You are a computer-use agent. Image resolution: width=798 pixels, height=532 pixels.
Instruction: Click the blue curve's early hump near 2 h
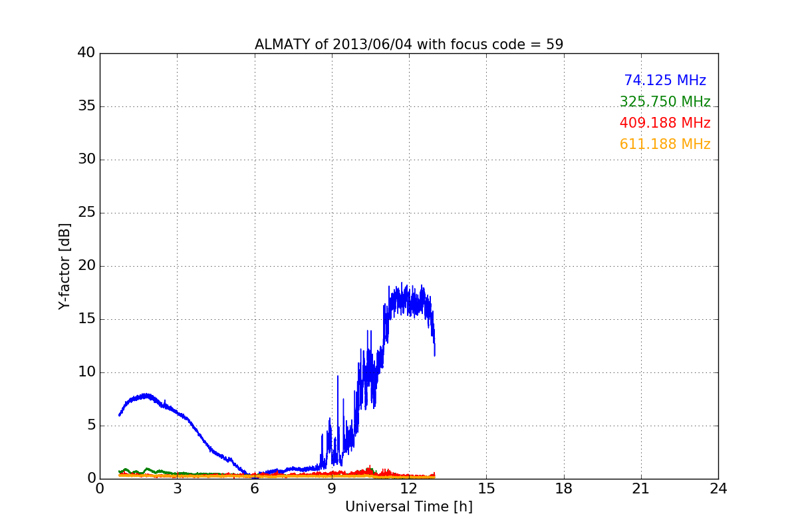[146, 396]
